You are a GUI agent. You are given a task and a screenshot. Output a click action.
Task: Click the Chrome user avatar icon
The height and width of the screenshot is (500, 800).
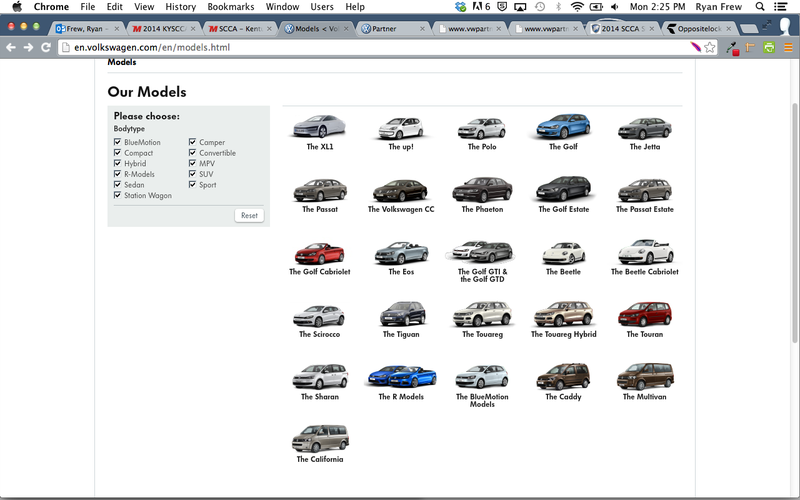786,26
